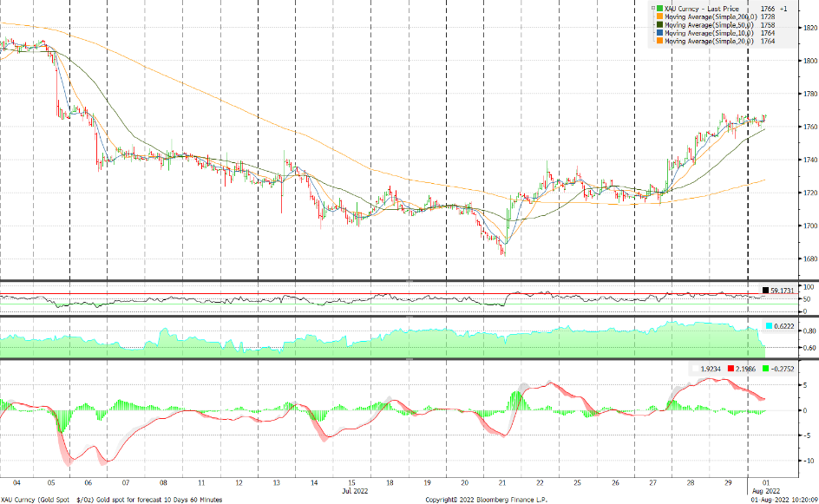Click the indicator value 0.6222
This screenshot has height=504, width=819.
pyautogui.click(x=784, y=326)
